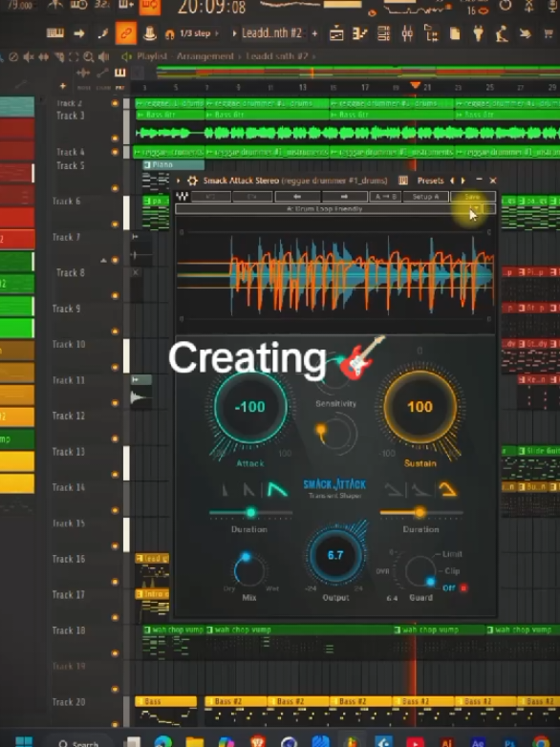Open the Leadd..nth #2 pattern selector
Screen dimensions: 560x747
click(x=271, y=33)
